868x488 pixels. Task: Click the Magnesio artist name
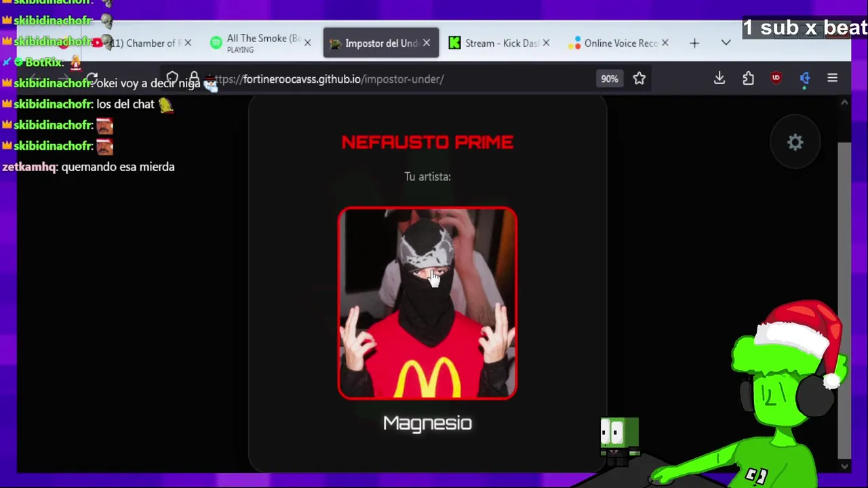pos(427,424)
